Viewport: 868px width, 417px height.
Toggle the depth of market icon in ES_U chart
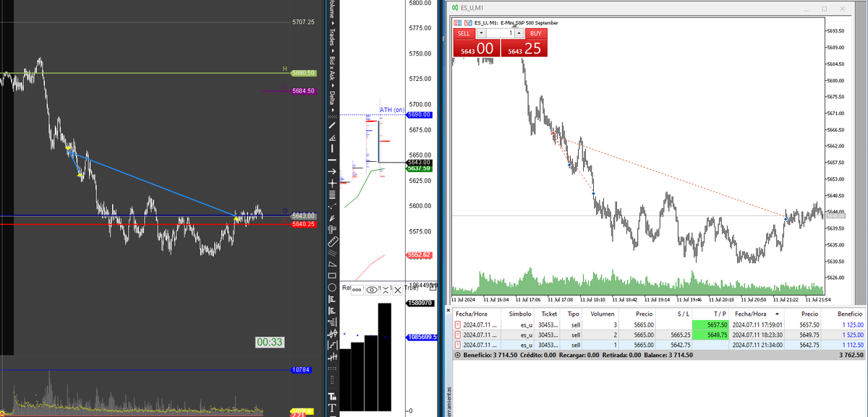click(468, 23)
